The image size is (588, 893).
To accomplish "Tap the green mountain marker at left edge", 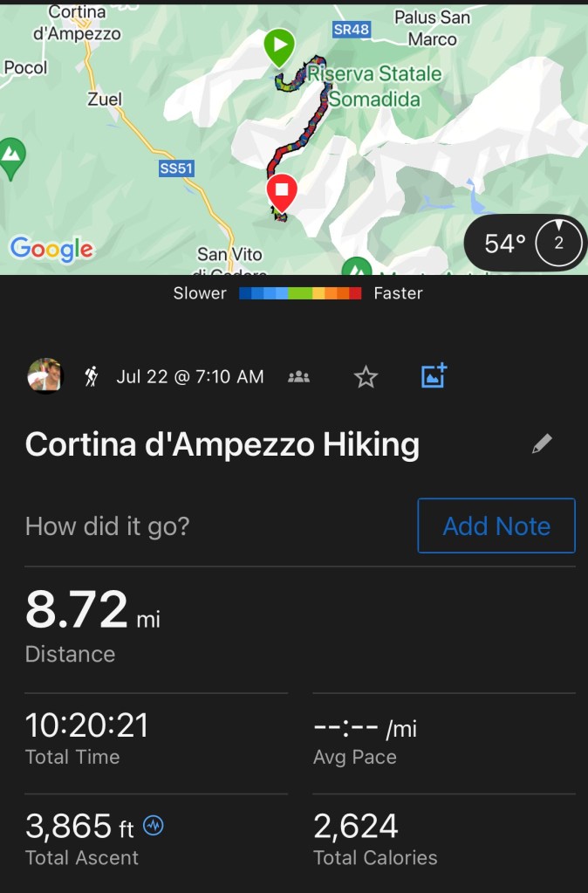I will 11,157.
